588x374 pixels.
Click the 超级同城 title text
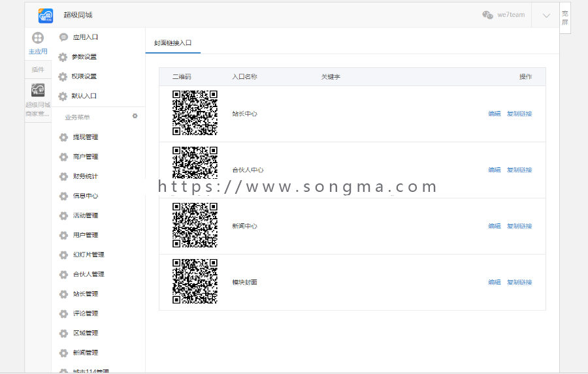click(x=78, y=15)
